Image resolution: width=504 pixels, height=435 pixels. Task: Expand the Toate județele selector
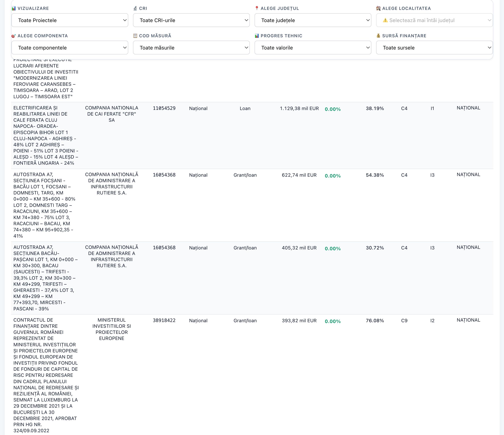pyautogui.click(x=313, y=20)
